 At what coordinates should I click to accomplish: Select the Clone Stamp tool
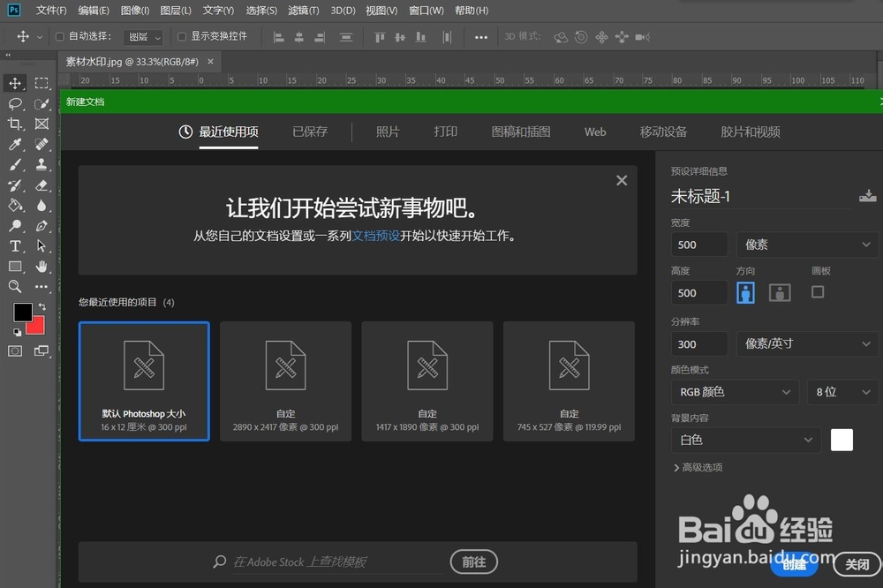42,164
